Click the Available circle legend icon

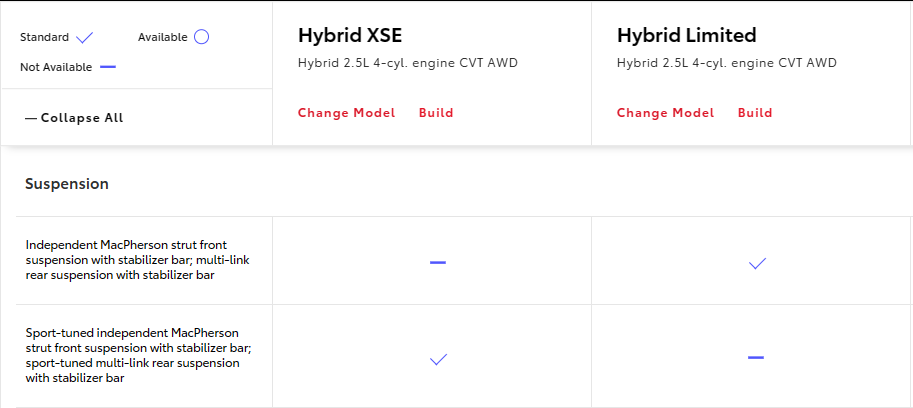pos(201,37)
